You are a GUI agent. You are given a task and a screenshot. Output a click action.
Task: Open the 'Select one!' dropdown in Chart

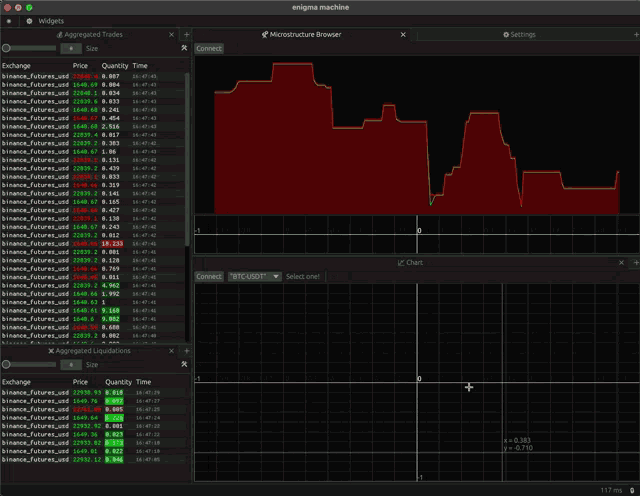point(303,276)
